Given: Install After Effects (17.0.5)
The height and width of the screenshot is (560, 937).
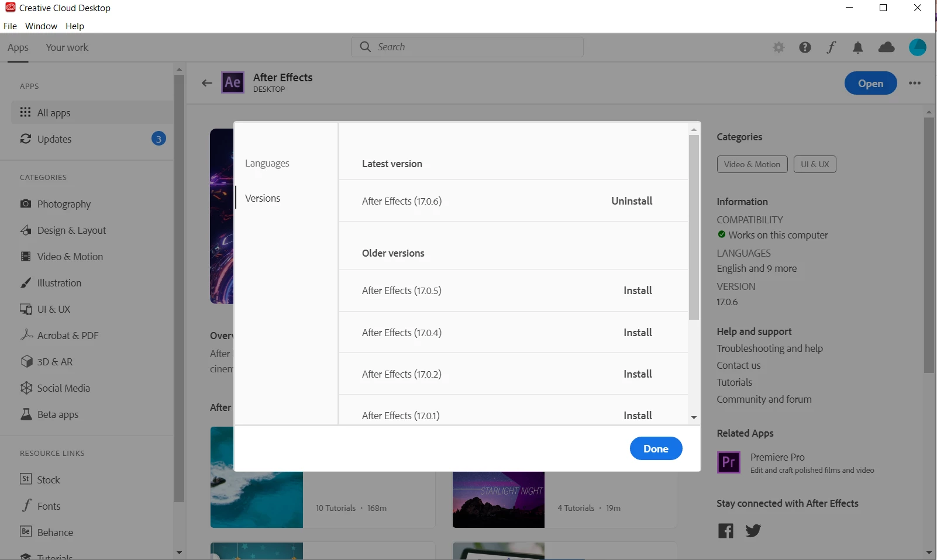Looking at the screenshot, I should [x=638, y=290].
